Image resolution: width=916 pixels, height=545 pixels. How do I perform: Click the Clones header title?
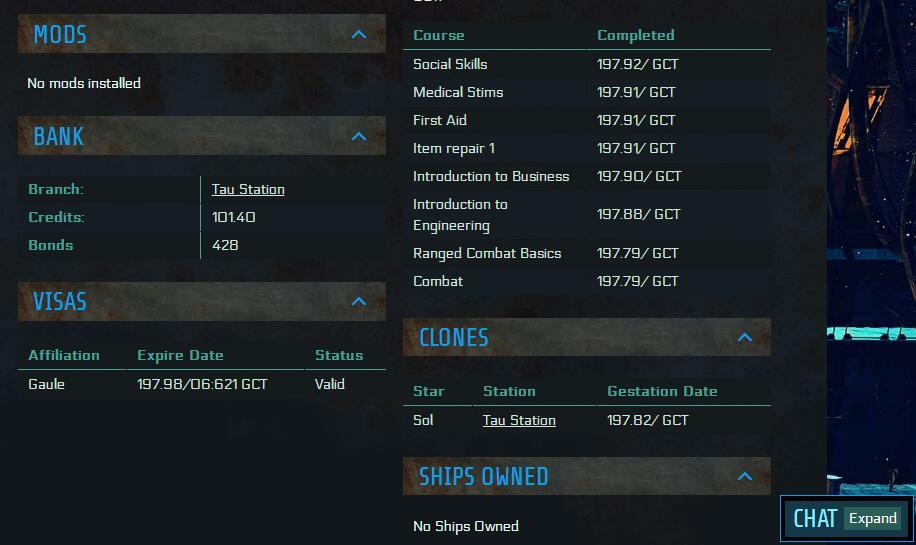[x=454, y=338]
